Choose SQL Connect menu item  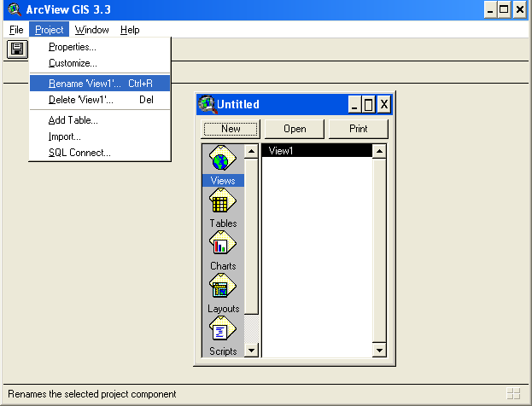pyautogui.click(x=79, y=153)
